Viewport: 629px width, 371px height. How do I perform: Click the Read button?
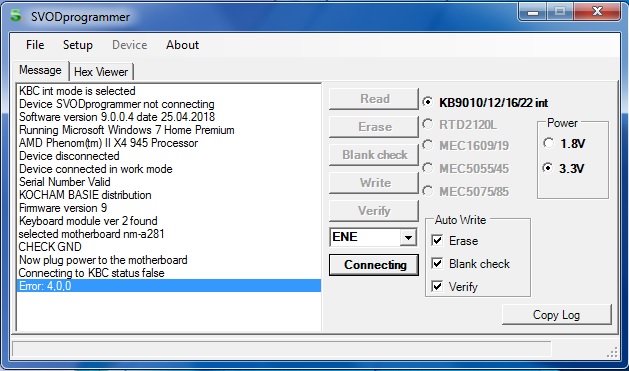coord(374,99)
